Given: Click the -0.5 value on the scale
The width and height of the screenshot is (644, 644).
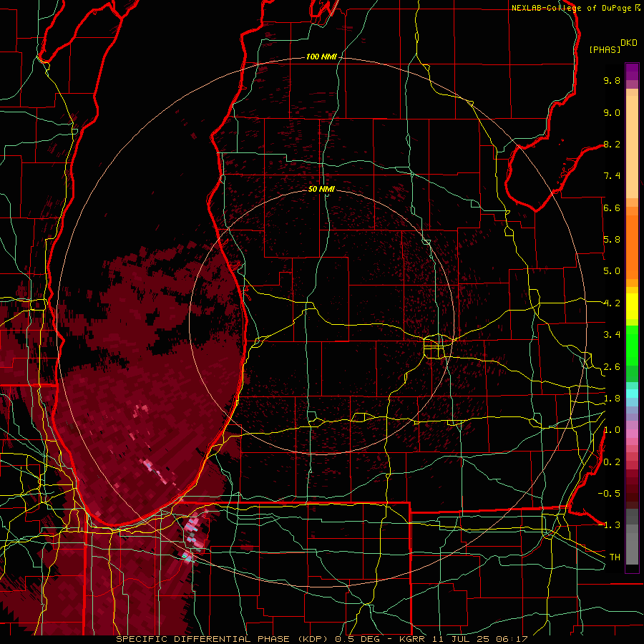Looking at the screenshot, I should click(x=609, y=494).
